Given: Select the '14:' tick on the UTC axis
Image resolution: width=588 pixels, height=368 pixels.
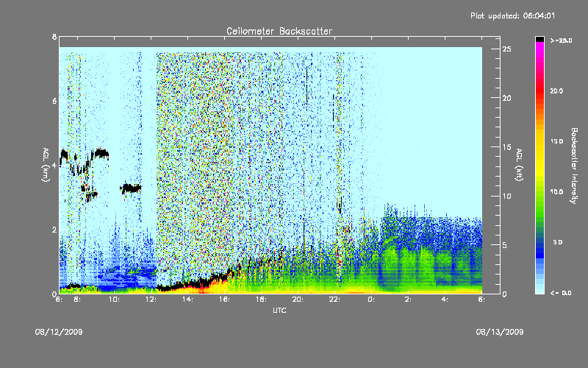Looking at the screenshot, I should [x=187, y=300].
